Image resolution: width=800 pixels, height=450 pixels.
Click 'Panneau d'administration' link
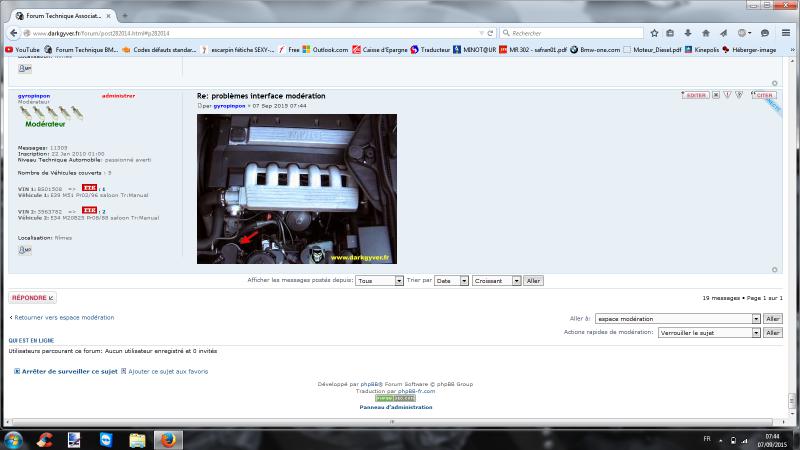coord(396,407)
